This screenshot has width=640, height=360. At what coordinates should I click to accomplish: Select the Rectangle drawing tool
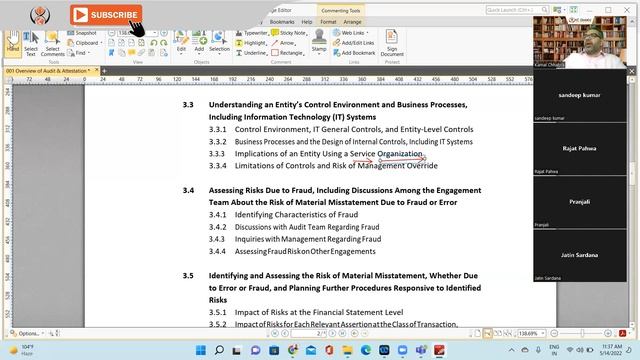288,53
